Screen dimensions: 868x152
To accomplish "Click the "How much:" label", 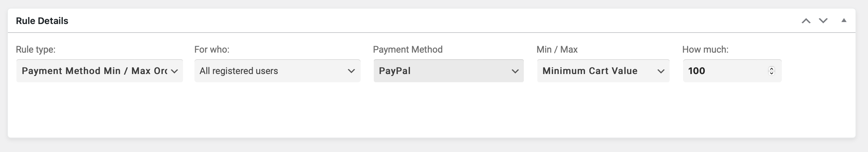I will click(705, 50).
